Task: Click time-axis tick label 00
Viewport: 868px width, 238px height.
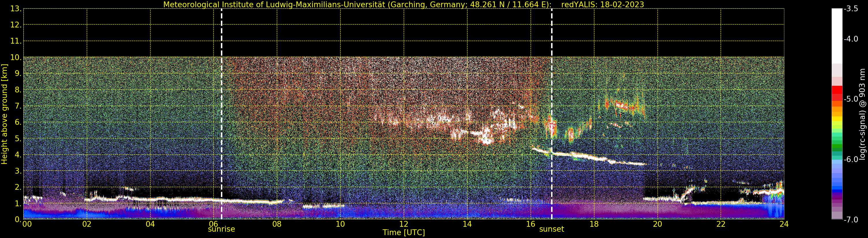Action: (x=27, y=224)
